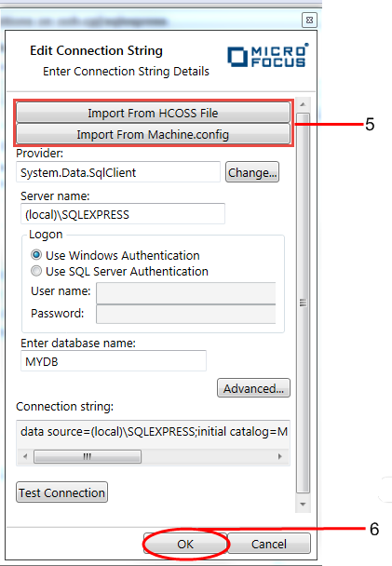Confirm the dialog with OK
Image resolution: width=392 pixels, height=566 pixels.
tap(185, 544)
